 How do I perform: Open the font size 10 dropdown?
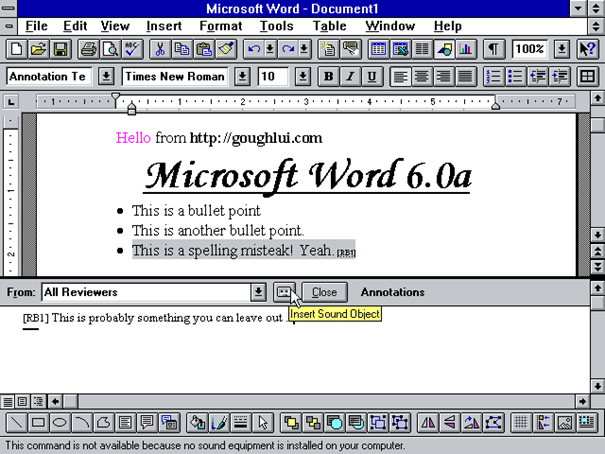tap(303, 76)
